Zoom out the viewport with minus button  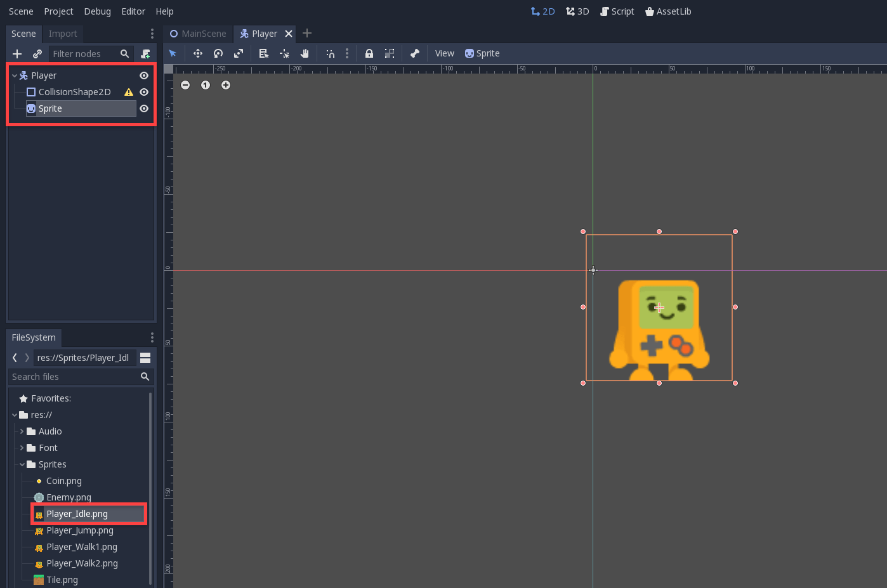click(185, 85)
